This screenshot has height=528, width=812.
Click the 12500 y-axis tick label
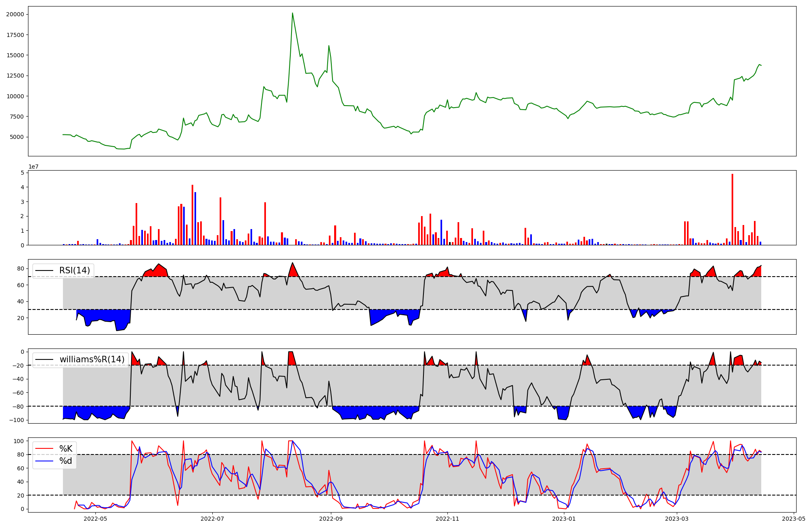pyautogui.click(x=15, y=76)
